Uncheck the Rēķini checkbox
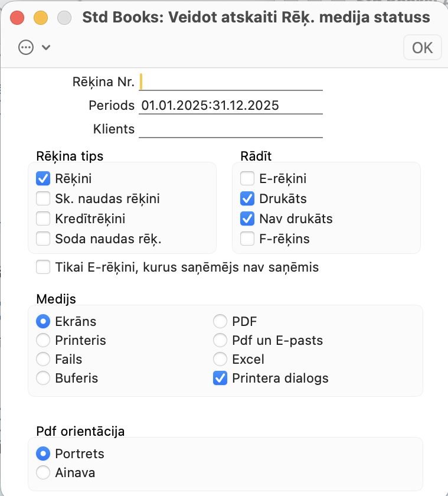 (43, 178)
